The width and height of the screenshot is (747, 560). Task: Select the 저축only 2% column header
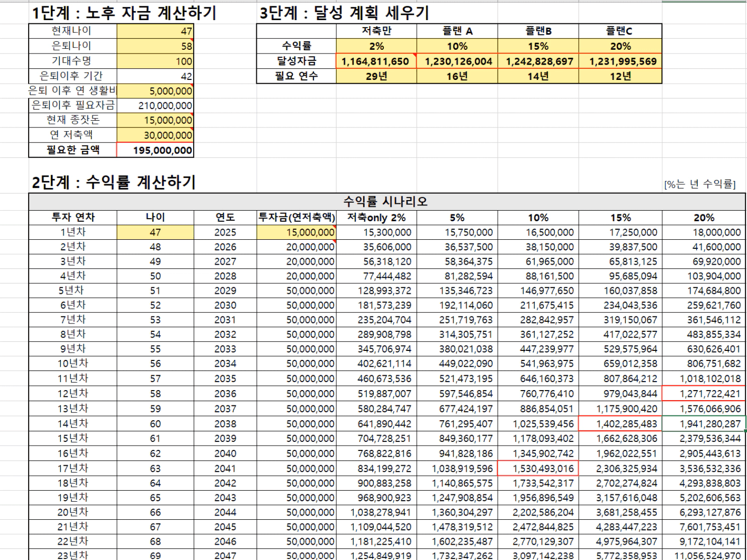pyautogui.click(x=376, y=217)
